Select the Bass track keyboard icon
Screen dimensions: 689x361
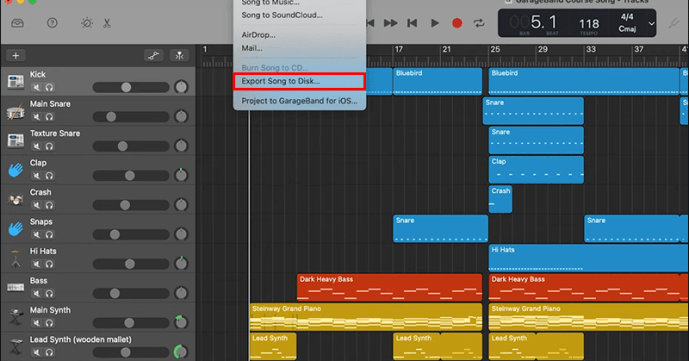pos(15,287)
